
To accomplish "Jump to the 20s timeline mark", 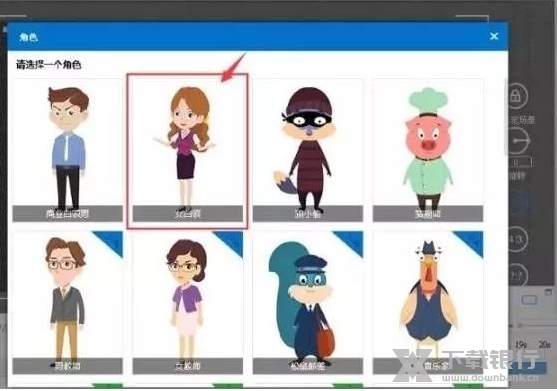I will click(544, 344).
